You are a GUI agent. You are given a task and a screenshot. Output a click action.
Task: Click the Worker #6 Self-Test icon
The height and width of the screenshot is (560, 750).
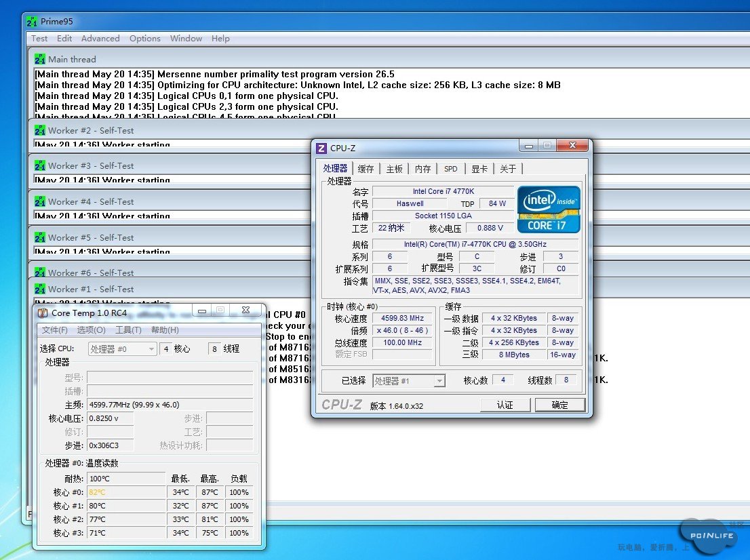pos(40,273)
